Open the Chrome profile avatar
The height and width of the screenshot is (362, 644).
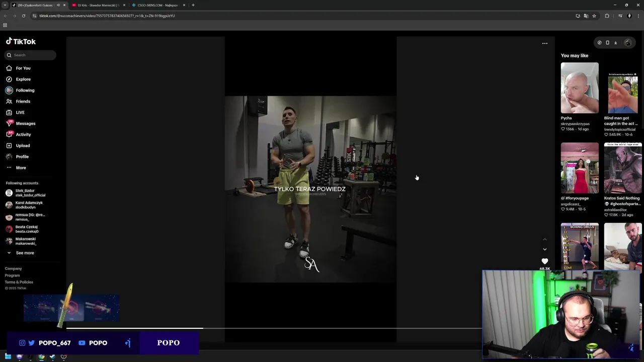pos(629,16)
